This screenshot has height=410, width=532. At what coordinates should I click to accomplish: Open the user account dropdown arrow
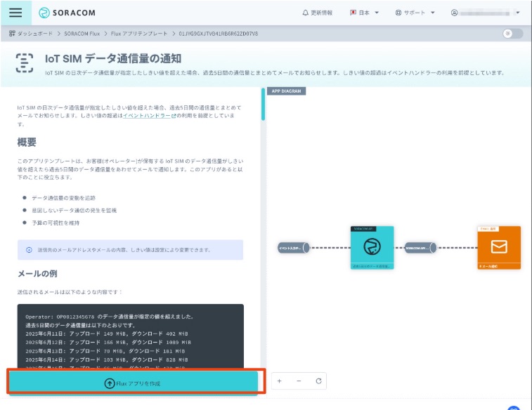tap(518, 13)
